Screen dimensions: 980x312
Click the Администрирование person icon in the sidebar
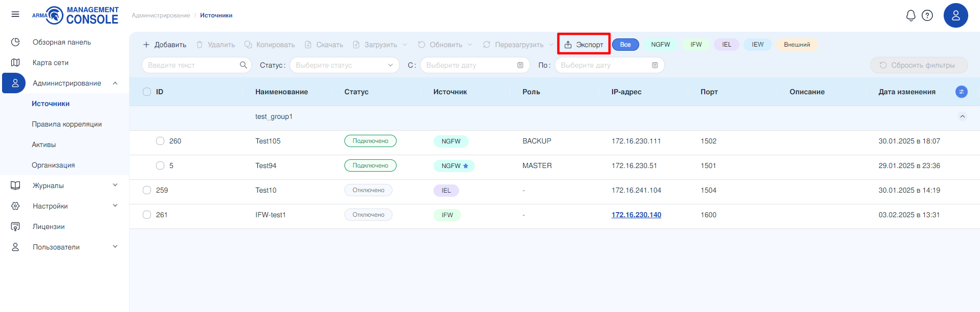pos(15,83)
